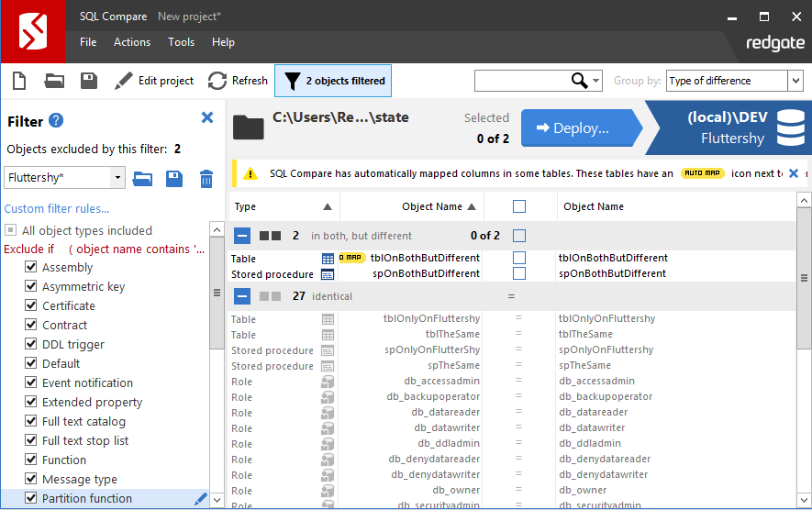Uncheck the Asymmetric key checkbox
Image resolution: width=812 pixels, height=510 pixels.
pos(31,286)
